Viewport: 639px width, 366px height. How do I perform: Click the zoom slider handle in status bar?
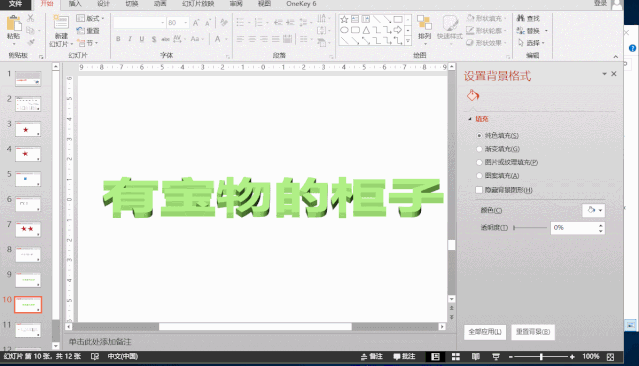pos(541,357)
